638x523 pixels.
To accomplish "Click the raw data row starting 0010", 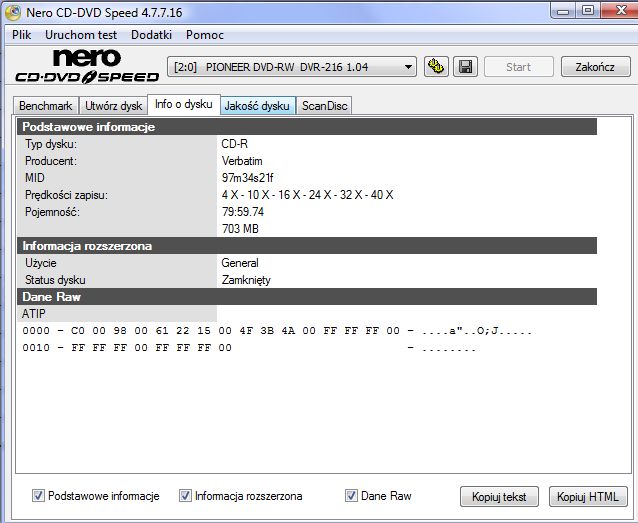I will click(x=249, y=348).
